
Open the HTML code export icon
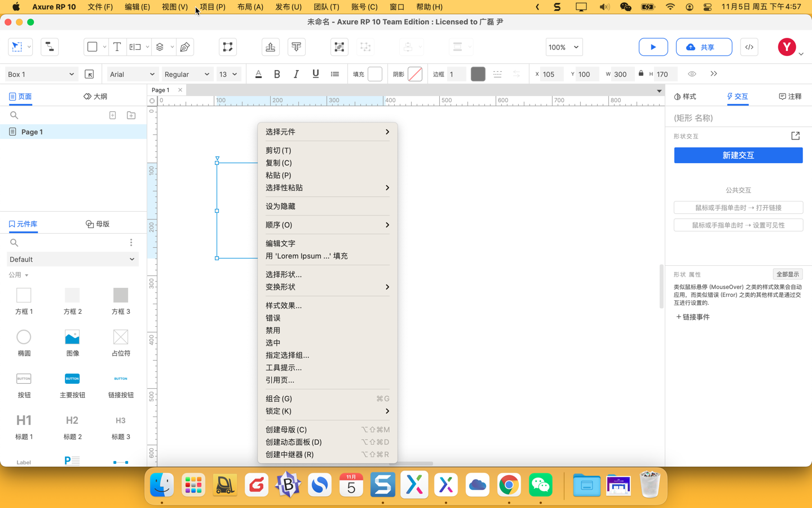(749, 47)
